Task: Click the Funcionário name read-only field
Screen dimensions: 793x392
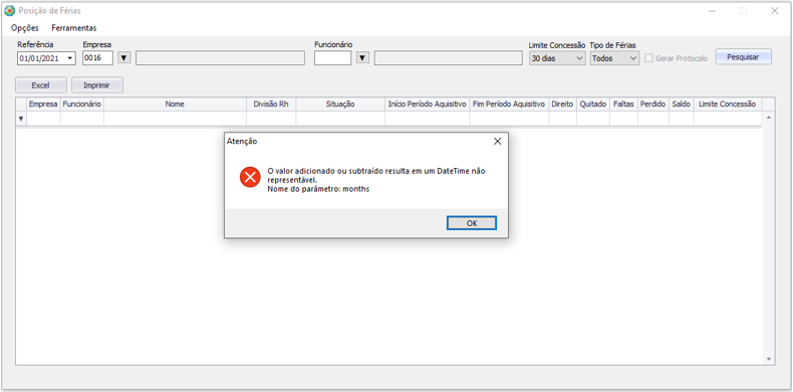Action: (x=448, y=58)
